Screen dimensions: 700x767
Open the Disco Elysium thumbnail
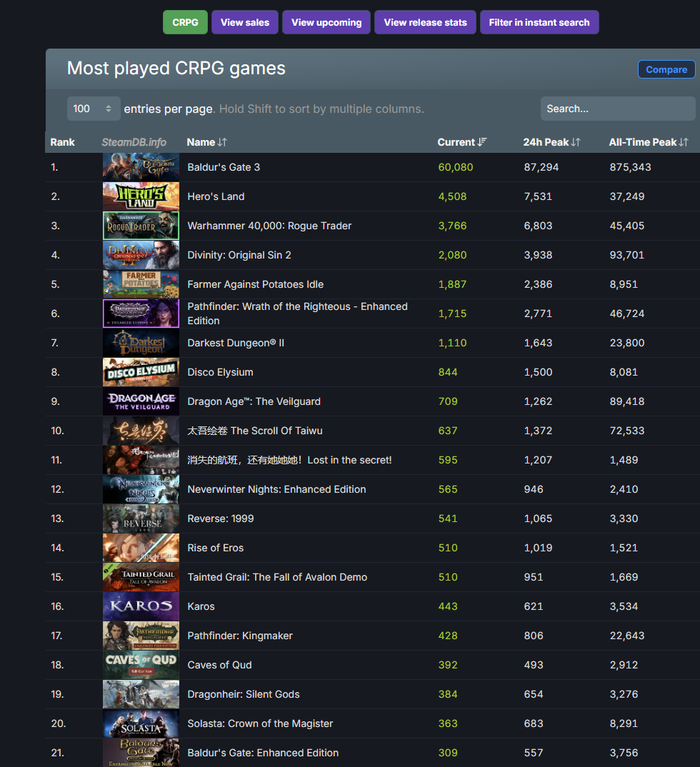pos(141,372)
